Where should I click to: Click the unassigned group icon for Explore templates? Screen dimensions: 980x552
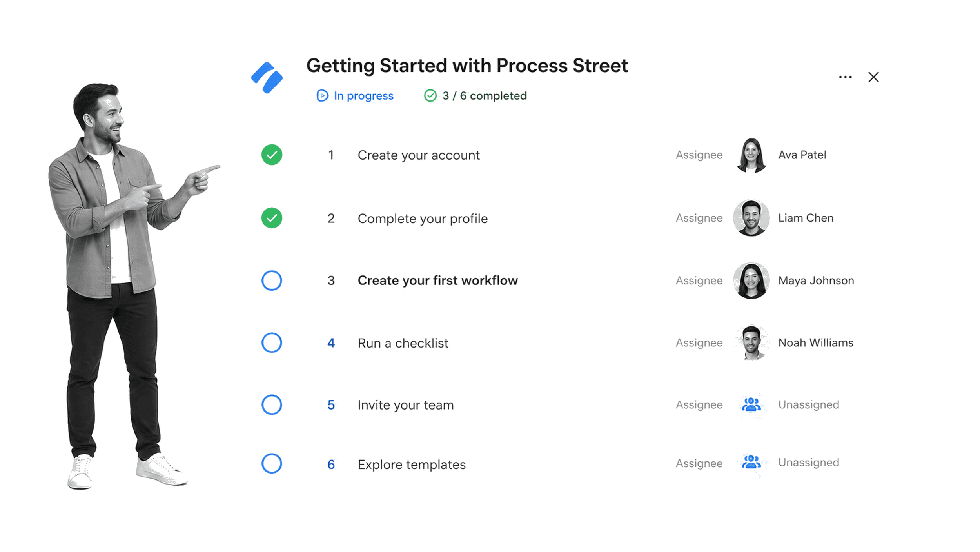pos(751,462)
